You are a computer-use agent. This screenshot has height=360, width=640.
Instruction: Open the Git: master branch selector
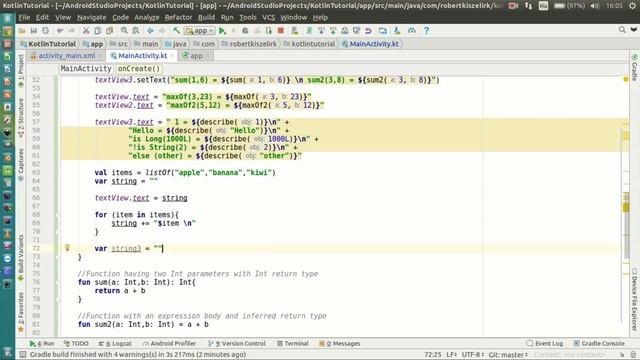point(508,354)
